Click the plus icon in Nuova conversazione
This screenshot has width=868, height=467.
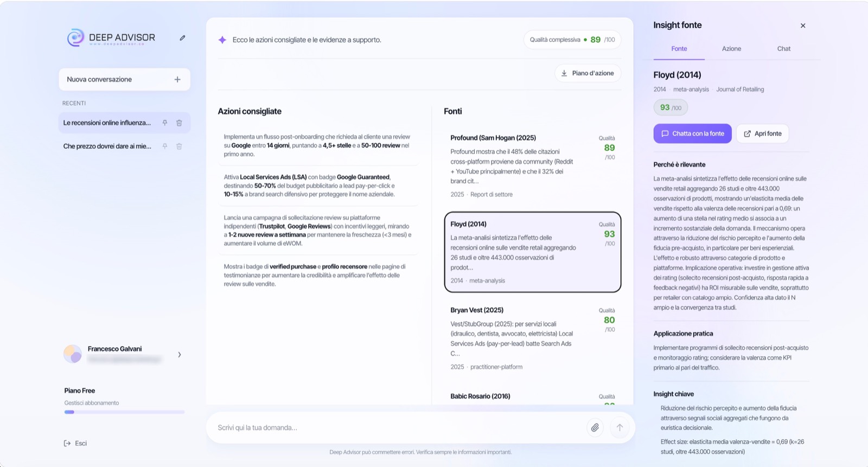[177, 79]
